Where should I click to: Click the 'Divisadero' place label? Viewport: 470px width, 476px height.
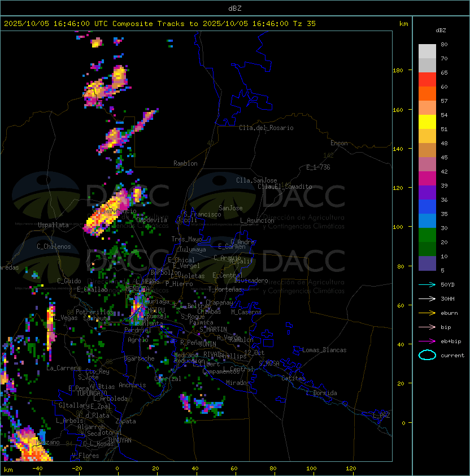pyautogui.click(x=251, y=280)
